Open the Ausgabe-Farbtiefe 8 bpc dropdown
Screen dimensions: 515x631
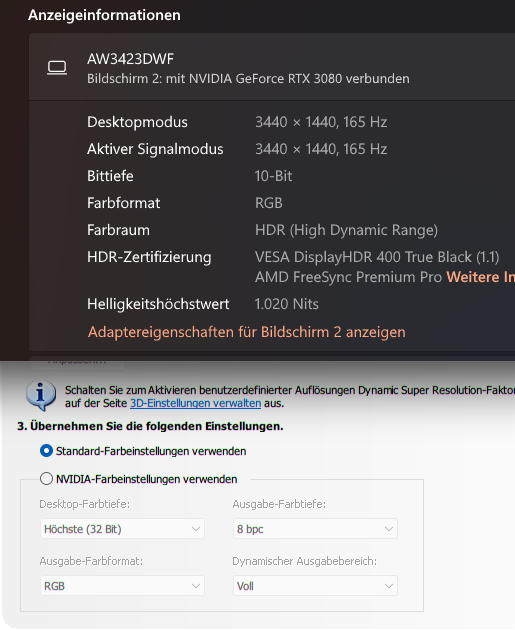[315, 529]
